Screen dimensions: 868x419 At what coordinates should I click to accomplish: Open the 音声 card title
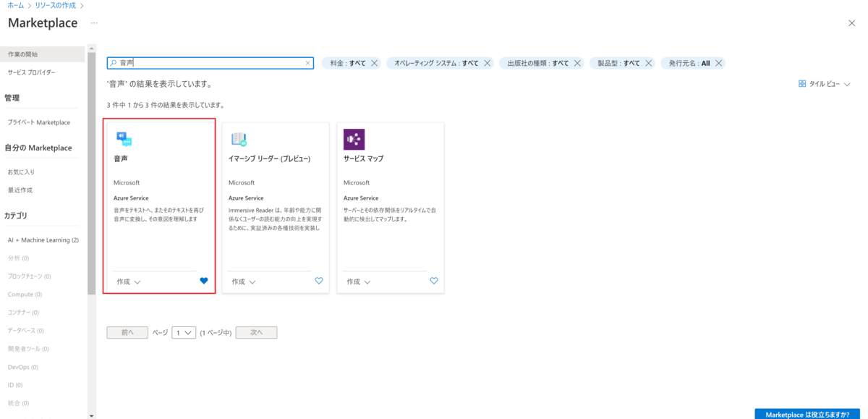coord(121,158)
